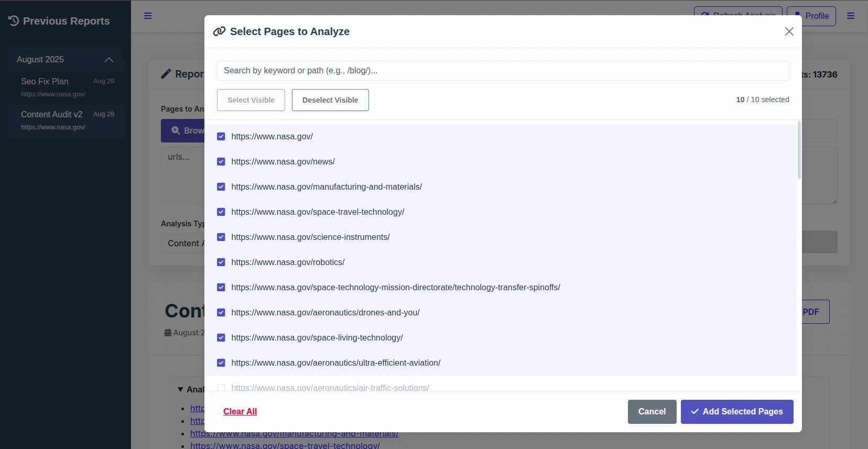The image size is (868, 449).
Task: Click the Deselect Visible button
Action: (x=330, y=100)
